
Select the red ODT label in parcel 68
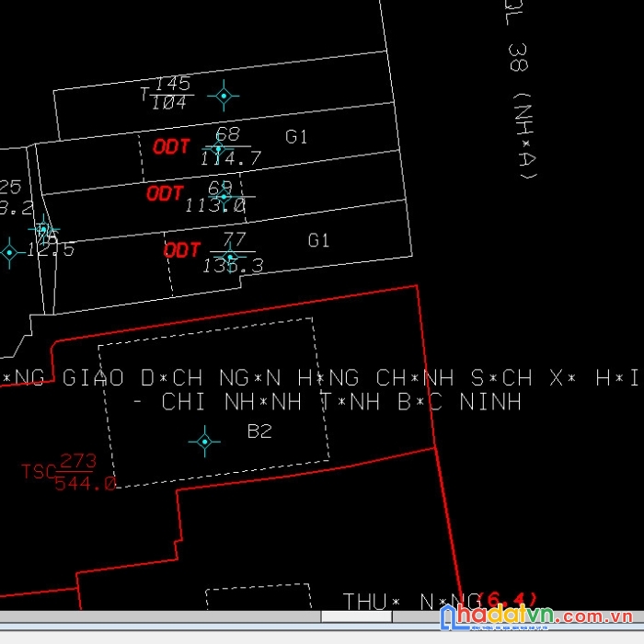[171, 146]
